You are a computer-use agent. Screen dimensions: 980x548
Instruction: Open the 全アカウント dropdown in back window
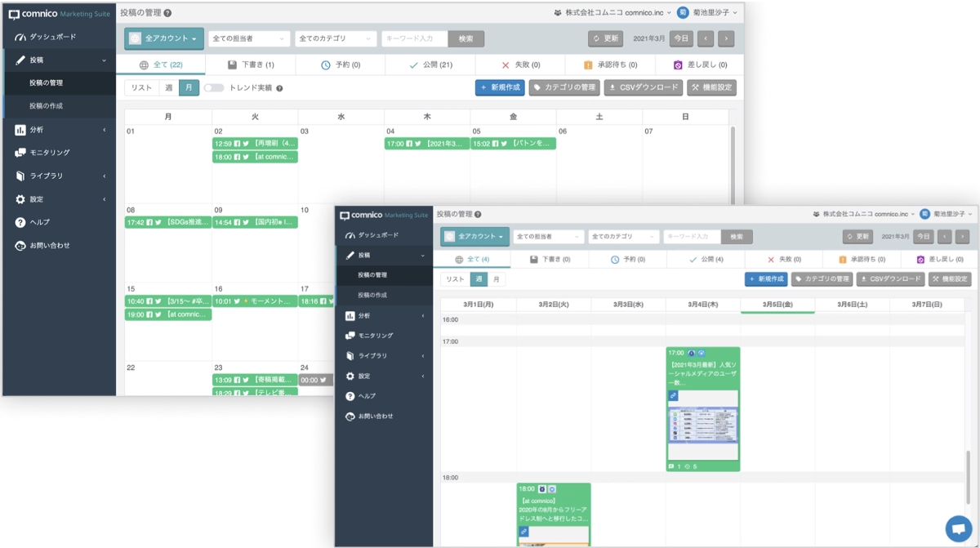164,38
